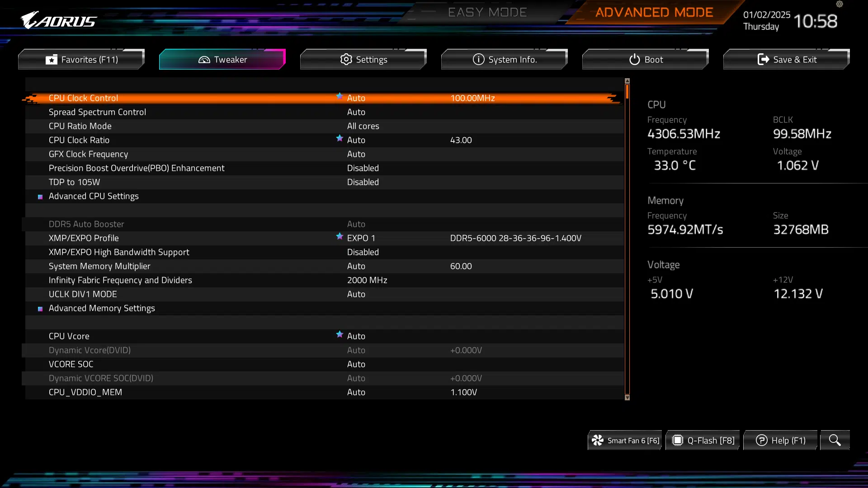Click the gear icon on the Settings tab
This screenshot has width=868, height=488.
click(x=346, y=59)
